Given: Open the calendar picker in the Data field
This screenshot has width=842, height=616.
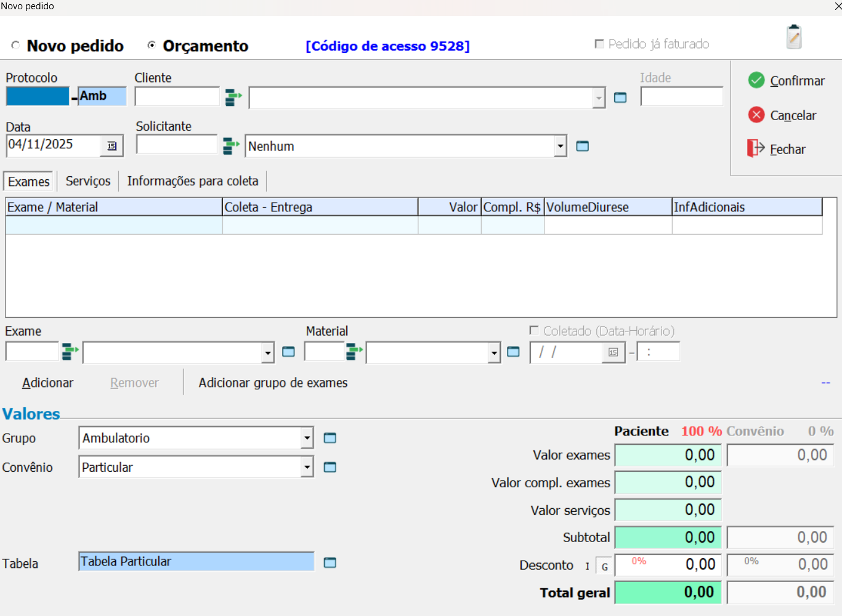Looking at the screenshot, I should click(112, 146).
